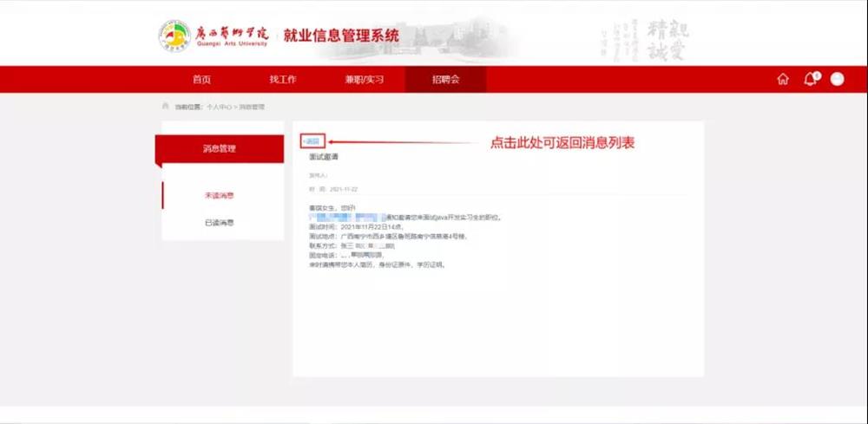
Task: Click the 返回 link to return to list
Action: click(x=312, y=141)
